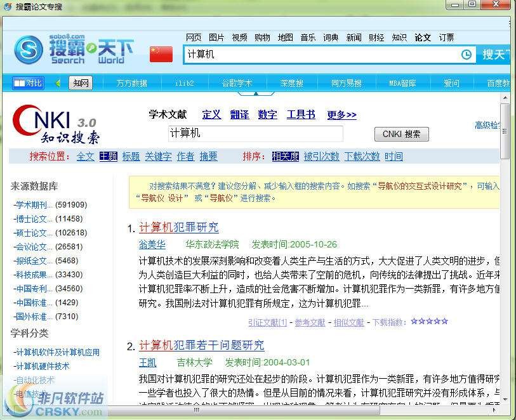Sort results by 相关度

click(286, 156)
